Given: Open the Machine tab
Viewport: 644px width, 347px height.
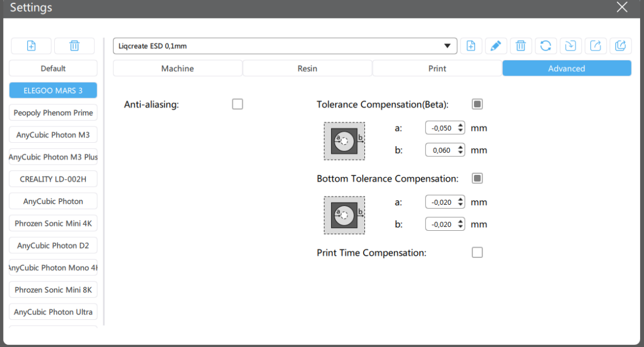Looking at the screenshot, I should click(177, 68).
